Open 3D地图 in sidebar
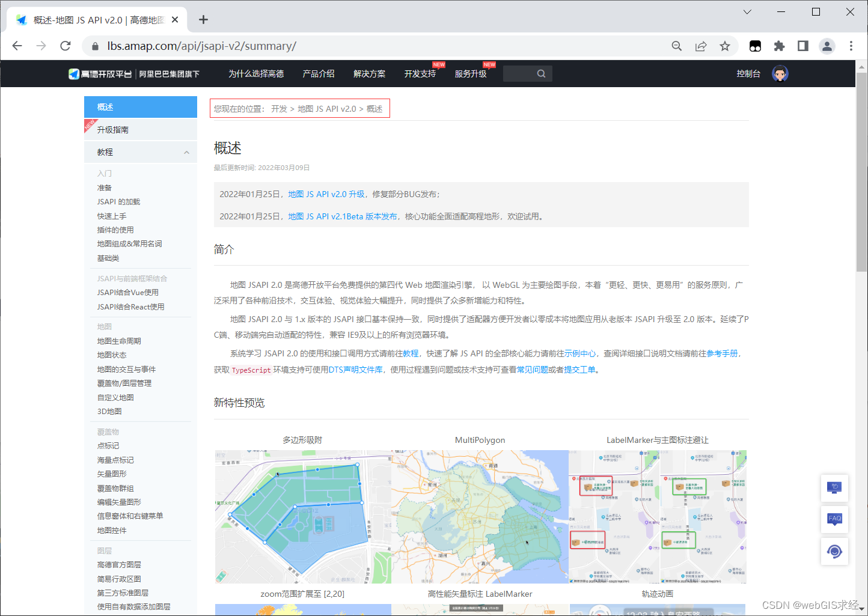This screenshot has width=868, height=616. point(109,412)
